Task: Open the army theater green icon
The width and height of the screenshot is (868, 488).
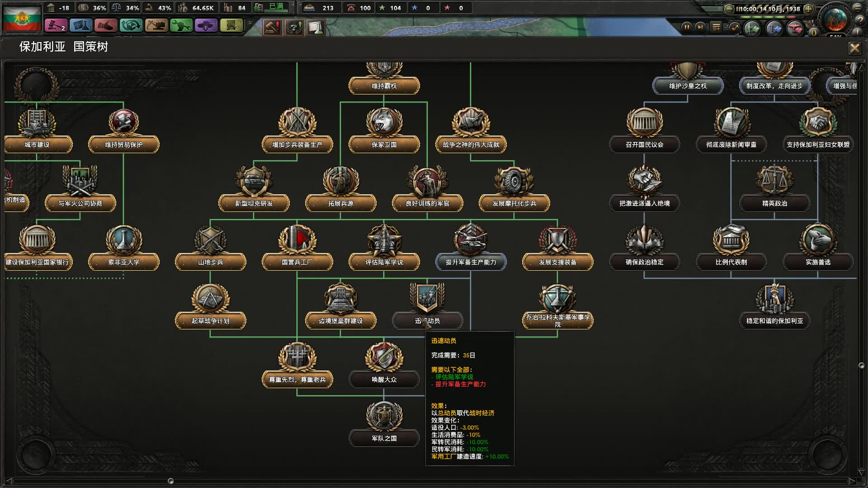Action: pyautogui.click(x=752, y=28)
